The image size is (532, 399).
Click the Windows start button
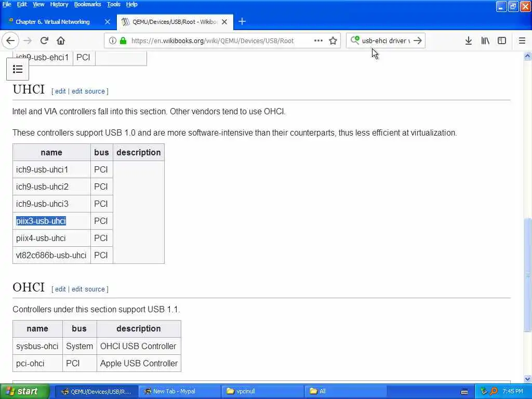tap(24, 391)
